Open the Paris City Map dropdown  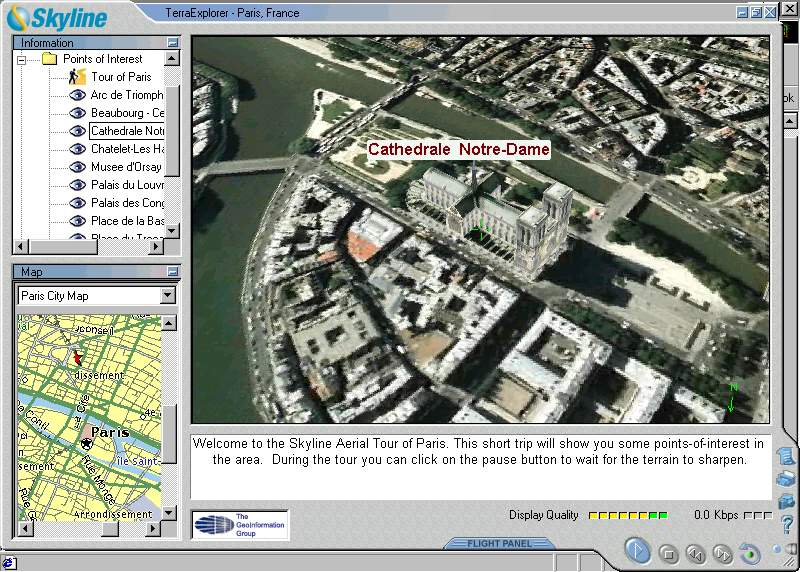[x=167, y=296]
